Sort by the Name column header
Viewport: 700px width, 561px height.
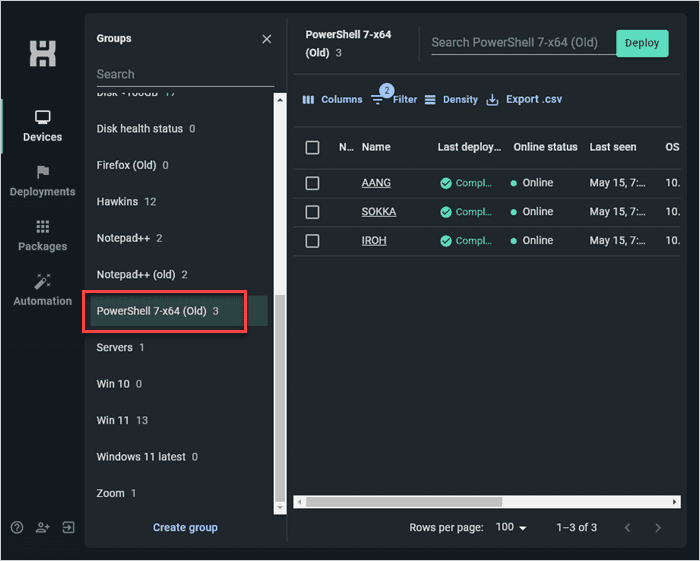click(x=376, y=147)
